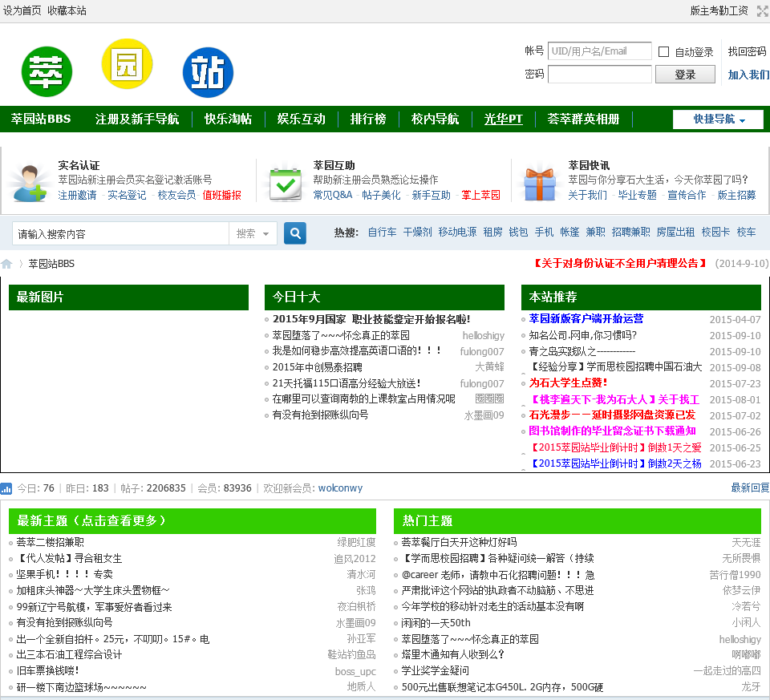
Task: Click the expand icon beside 版主考勤工资
Action: click(x=762, y=10)
